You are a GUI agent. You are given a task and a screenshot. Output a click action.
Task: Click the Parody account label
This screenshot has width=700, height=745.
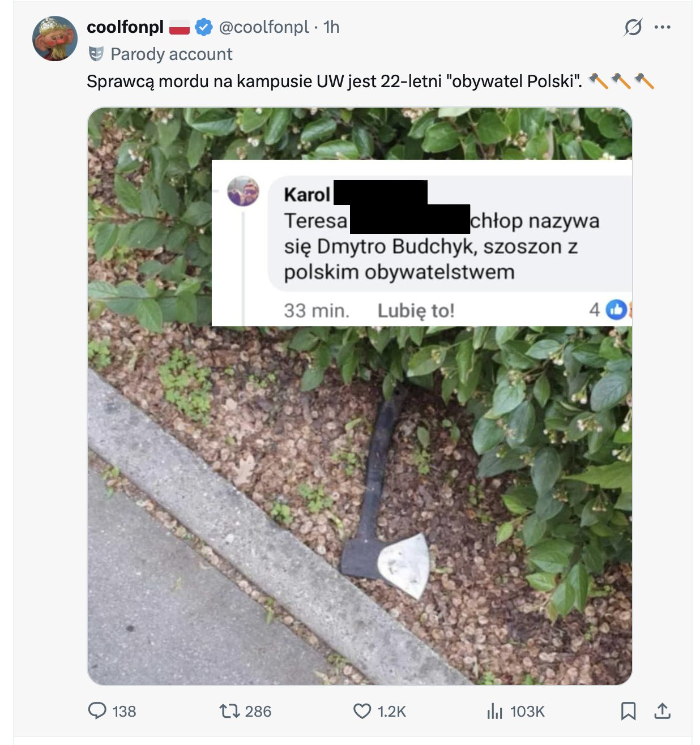[x=171, y=54]
